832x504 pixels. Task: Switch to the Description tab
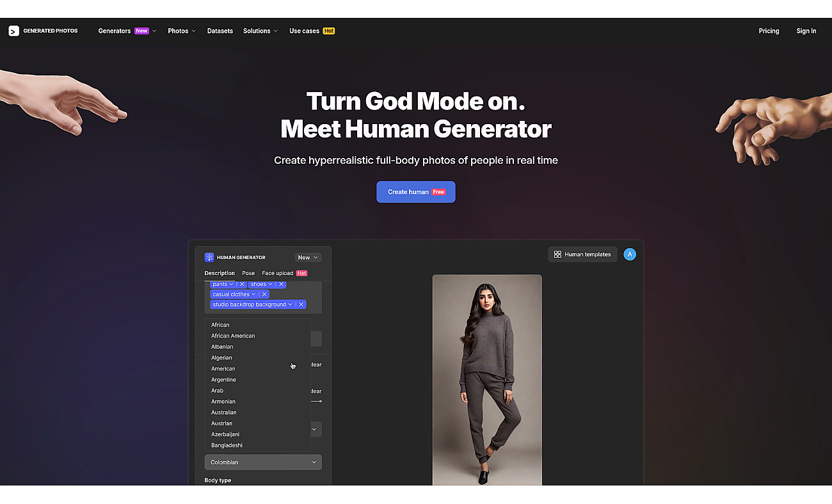pos(220,273)
